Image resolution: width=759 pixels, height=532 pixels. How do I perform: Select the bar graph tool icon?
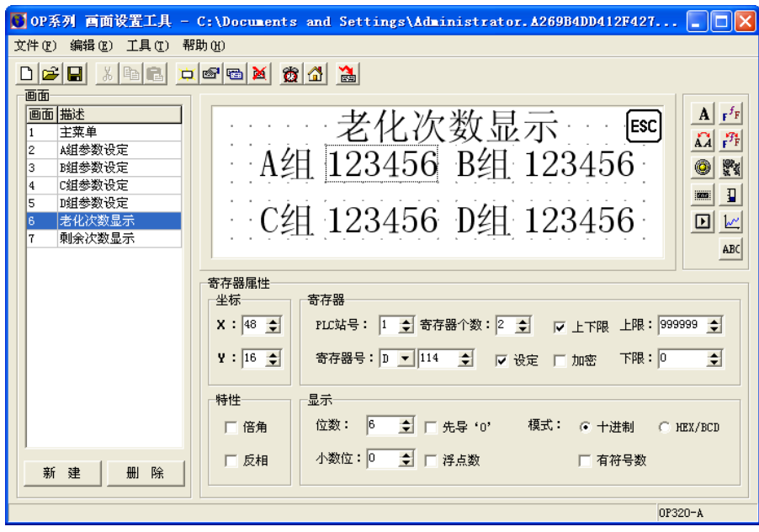click(730, 195)
